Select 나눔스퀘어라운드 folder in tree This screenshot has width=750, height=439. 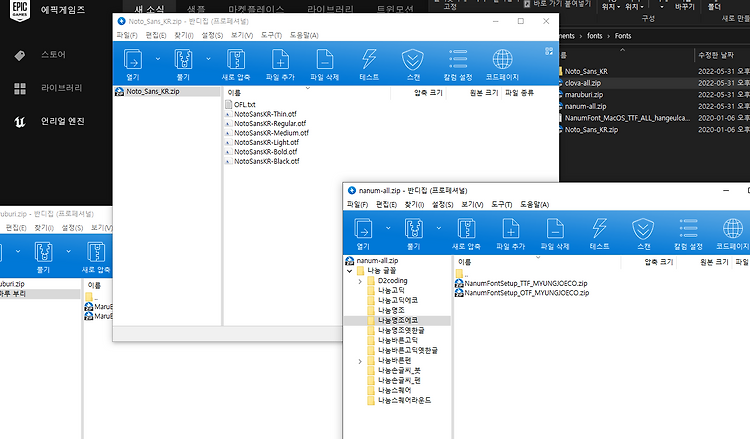pyautogui.click(x=404, y=400)
